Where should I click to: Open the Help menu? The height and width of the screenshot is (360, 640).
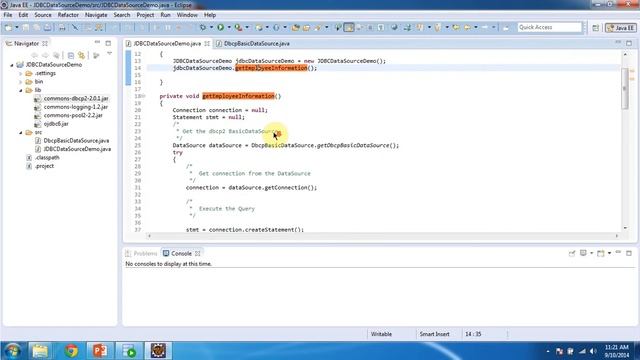pyautogui.click(x=210, y=15)
